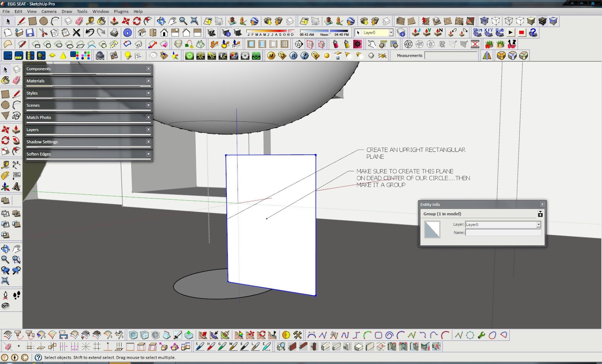Choose the 3D Text tool in left toolbar
602x364 pixels.
[16, 187]
